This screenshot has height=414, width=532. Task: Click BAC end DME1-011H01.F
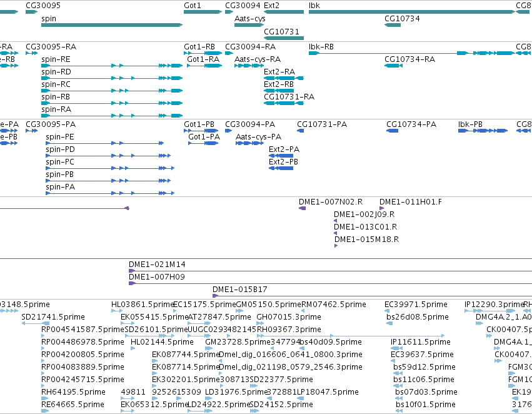(411, 202)
